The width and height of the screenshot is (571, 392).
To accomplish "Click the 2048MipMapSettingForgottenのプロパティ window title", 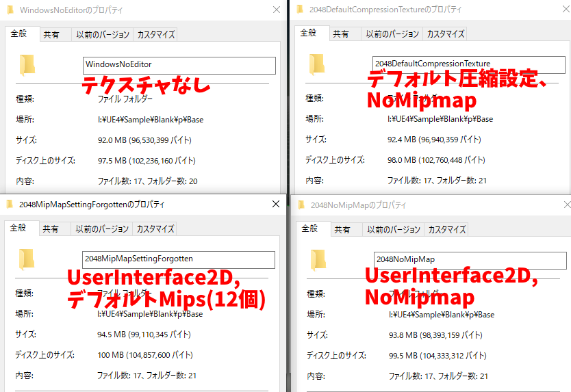I will 92,204.
